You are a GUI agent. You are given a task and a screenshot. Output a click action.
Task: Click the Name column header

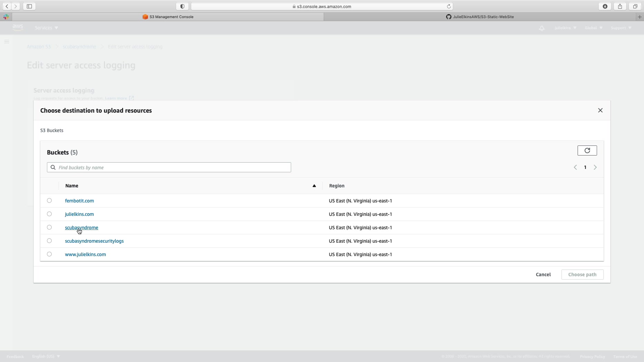click(72, 186)
